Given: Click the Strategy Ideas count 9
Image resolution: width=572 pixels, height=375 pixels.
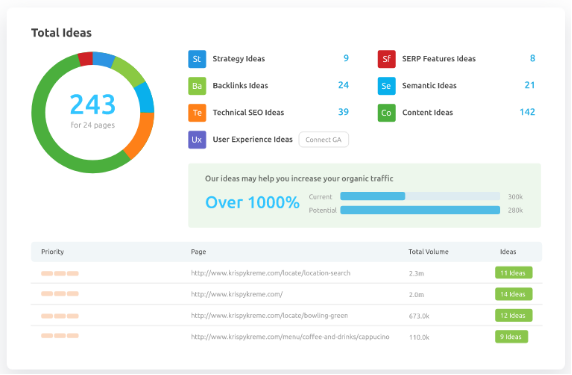Looking at the screenshot, I should point(346,58).
